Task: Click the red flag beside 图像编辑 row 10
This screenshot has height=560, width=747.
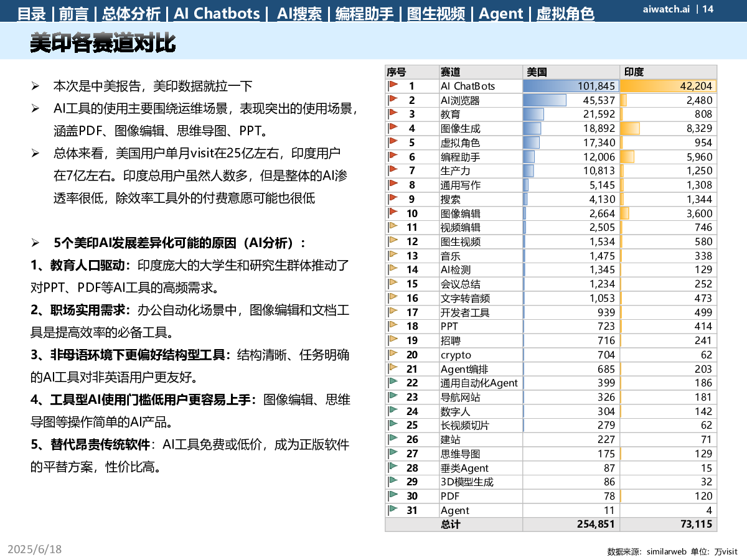Action: (x=393, y=213)
